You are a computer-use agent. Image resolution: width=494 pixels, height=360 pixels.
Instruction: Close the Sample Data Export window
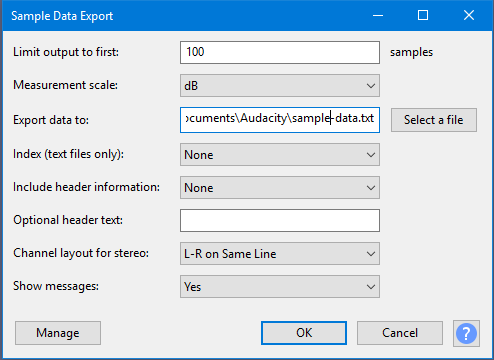point(469,15)
